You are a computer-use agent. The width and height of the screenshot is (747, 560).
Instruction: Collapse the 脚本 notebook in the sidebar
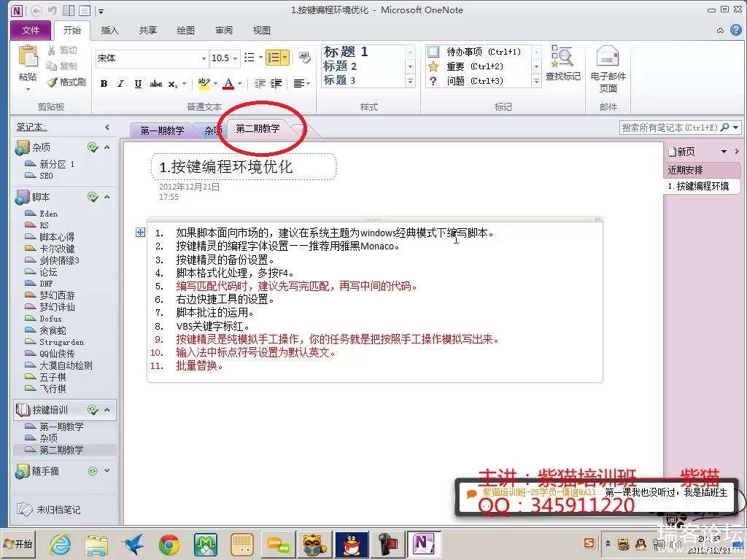(107, 197)
